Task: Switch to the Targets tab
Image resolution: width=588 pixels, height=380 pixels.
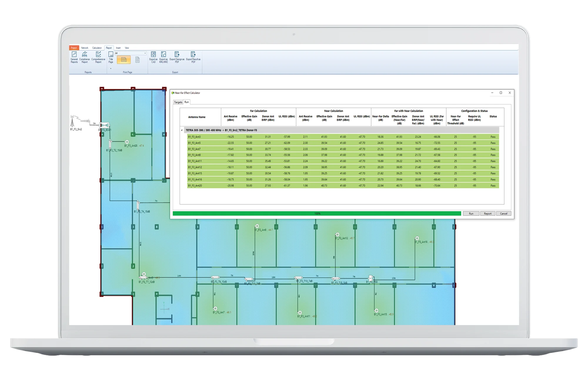Action: (x=178, y=102)
